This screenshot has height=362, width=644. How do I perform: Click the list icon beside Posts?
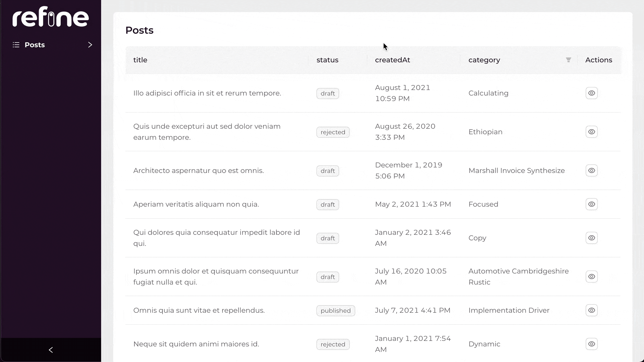coord(16,45)
